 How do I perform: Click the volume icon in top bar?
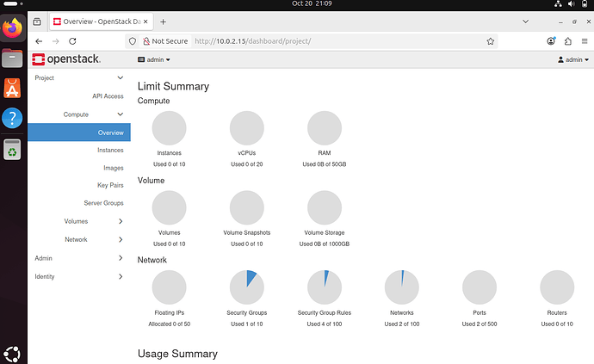[572, 3]
